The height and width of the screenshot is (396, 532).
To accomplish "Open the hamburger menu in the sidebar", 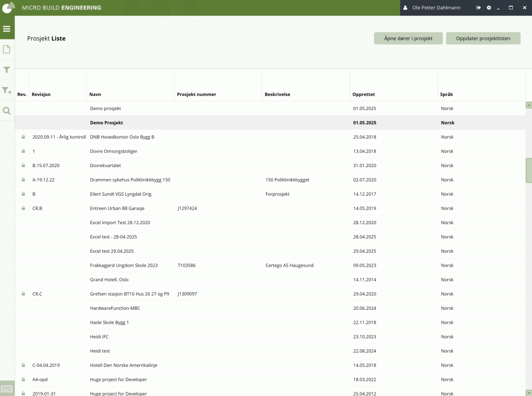I will point(7,29).
